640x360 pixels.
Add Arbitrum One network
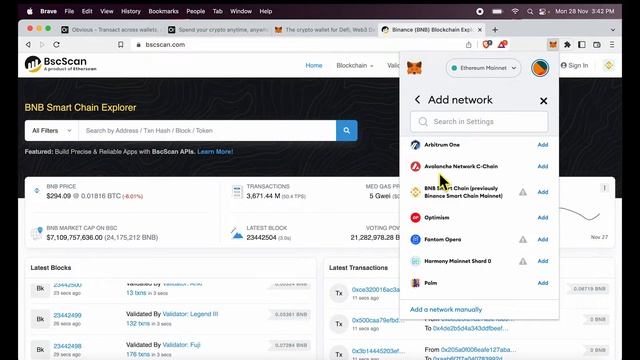tap(542, 145)
